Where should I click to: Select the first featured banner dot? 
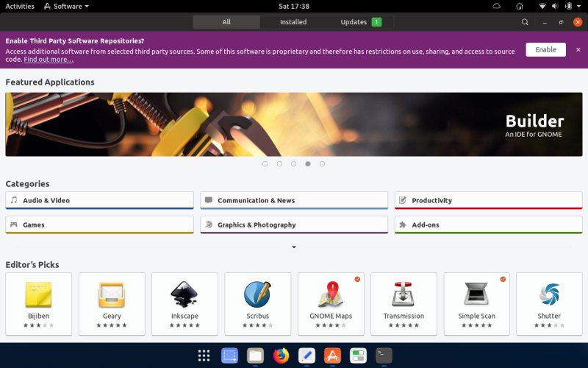coord(265,163)
